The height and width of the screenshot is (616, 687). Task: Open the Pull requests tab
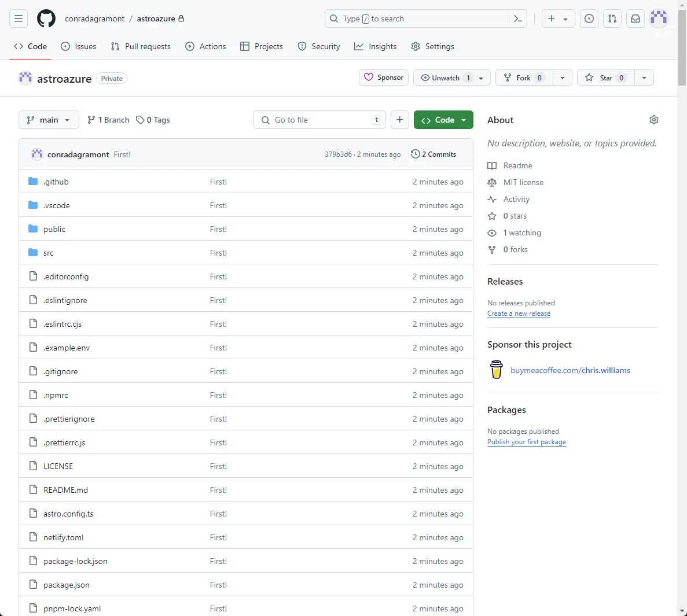141,46
